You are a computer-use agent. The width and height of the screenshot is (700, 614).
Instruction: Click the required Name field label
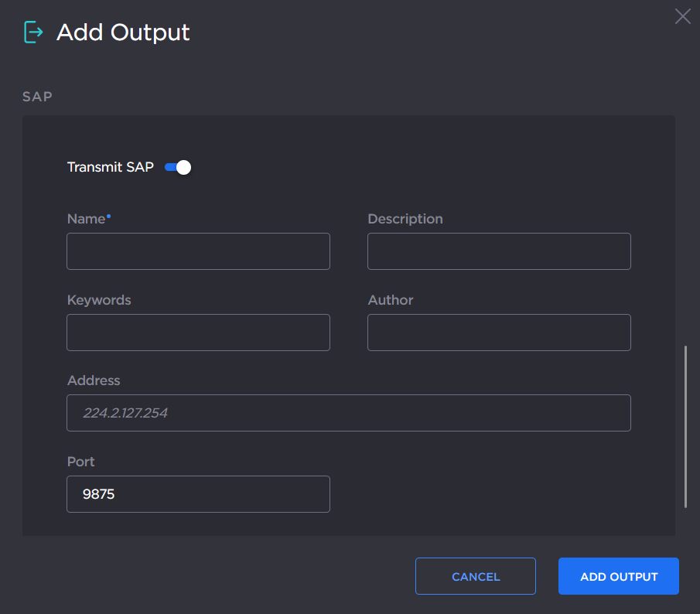click(x=86, y=219)
